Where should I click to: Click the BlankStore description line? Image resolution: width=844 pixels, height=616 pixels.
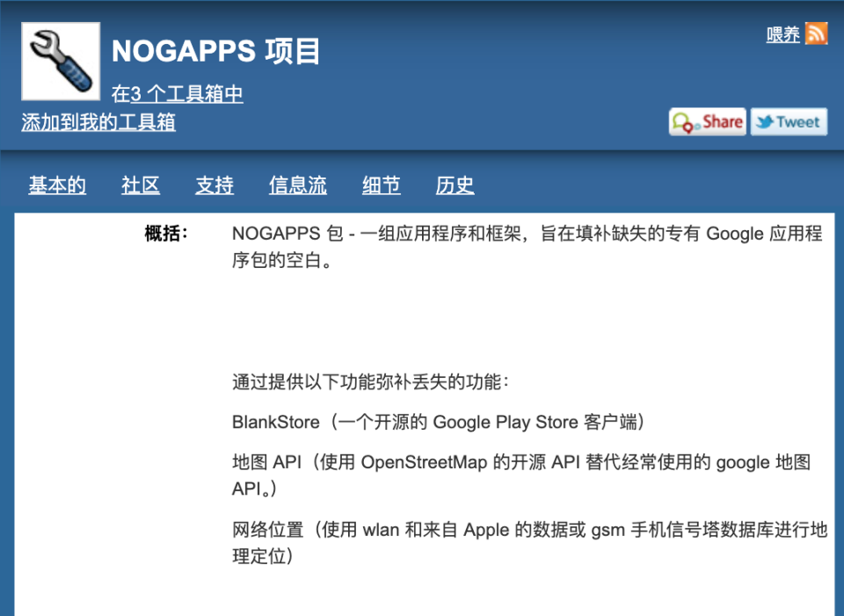pyautogui.click(x=438, y=423)
